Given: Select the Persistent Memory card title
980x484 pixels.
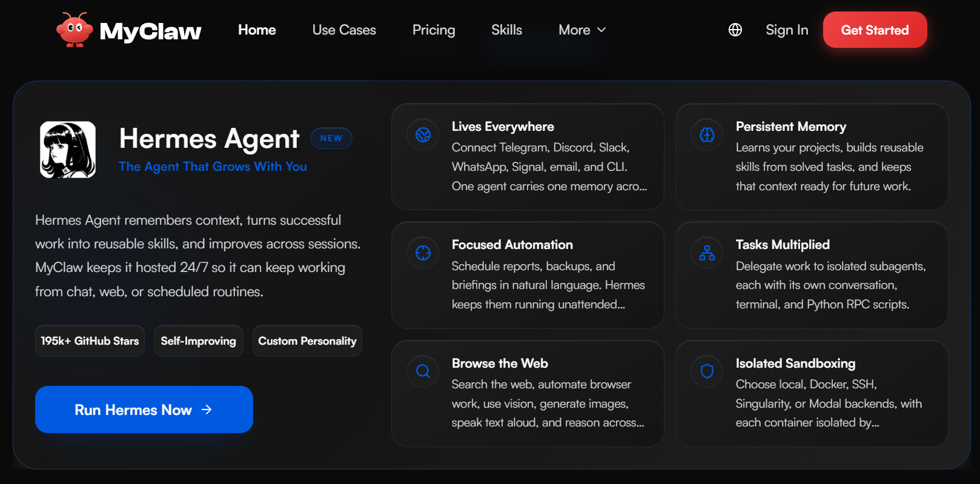Looking at the screenshot, I should point(791,127).
